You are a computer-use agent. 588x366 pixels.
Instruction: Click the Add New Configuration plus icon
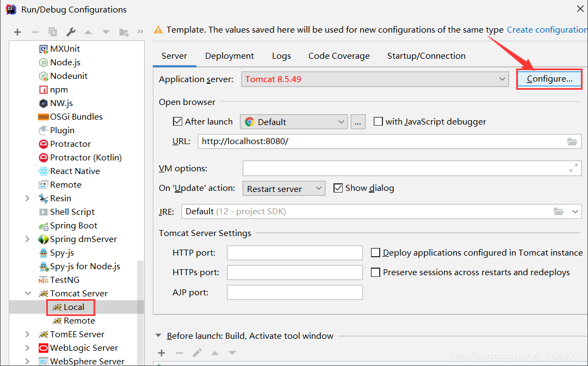point(17,32)
